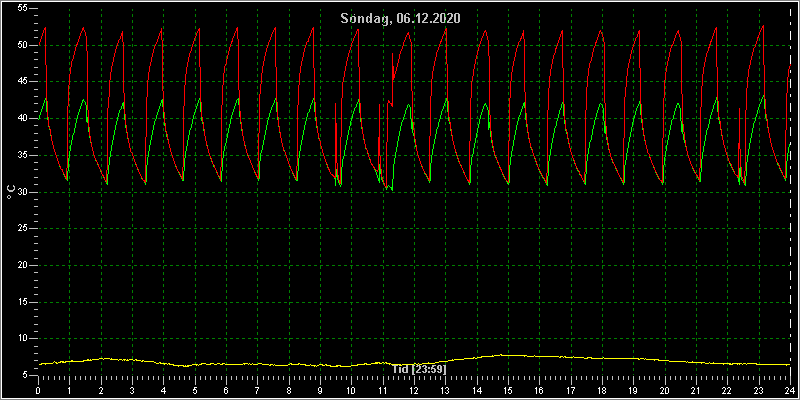Click the °C axis unit label
The width and height of the screenshot is (800, 400).
(10, 192)
